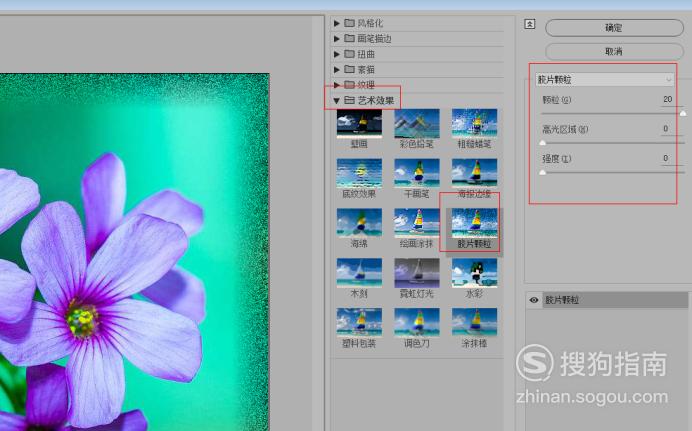Click the 风格化 folder name
Viewport: 692px width, 431px height.
point(370,23)
